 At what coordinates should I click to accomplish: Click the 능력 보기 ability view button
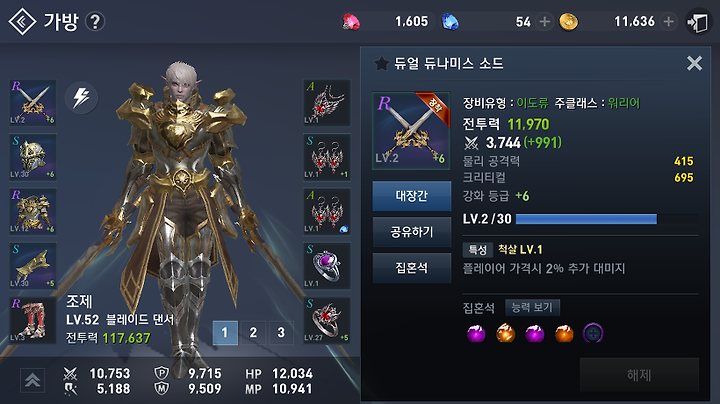tap(532, 307)
